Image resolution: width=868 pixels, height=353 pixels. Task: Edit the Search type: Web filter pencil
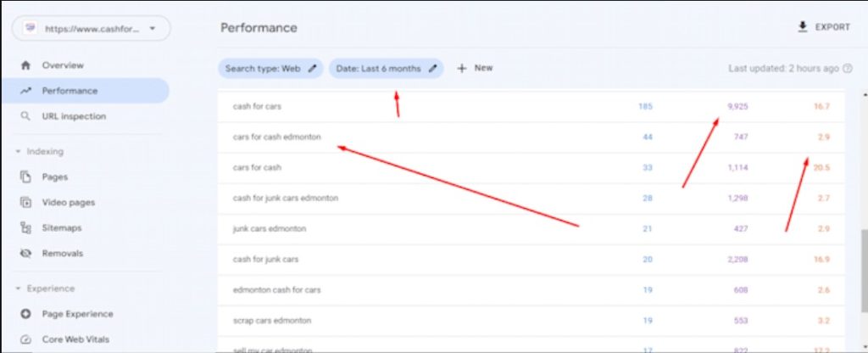tap(313, 69)
